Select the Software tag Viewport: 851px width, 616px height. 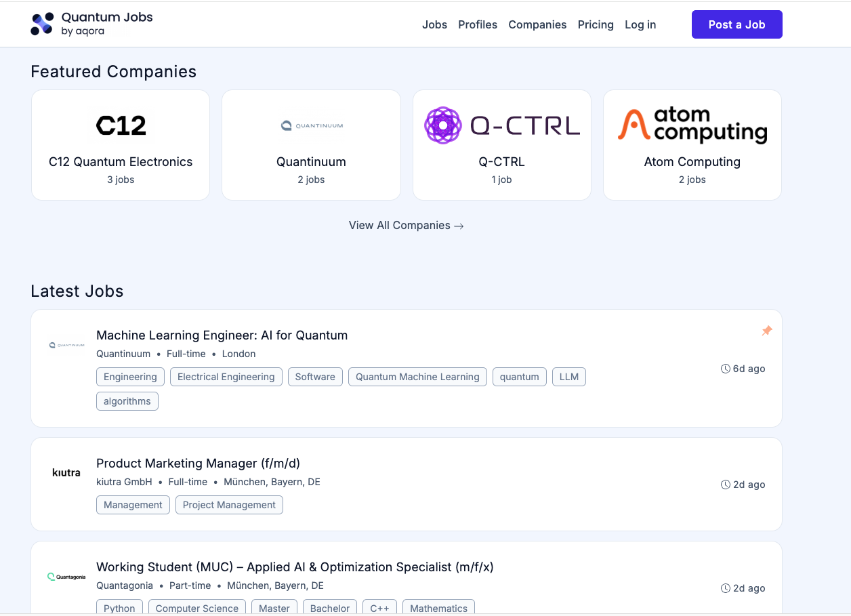tap(315, 377)
